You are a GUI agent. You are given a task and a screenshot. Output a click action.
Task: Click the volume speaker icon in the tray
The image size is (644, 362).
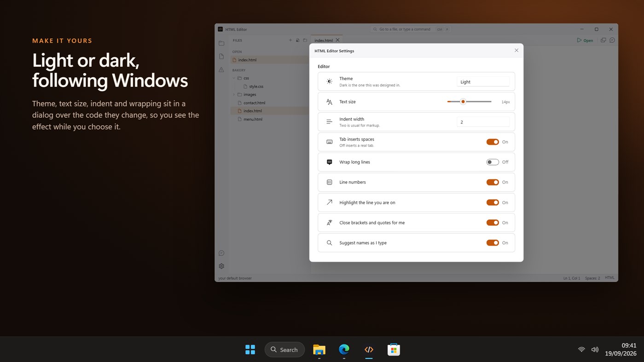[x=595, y=350]
